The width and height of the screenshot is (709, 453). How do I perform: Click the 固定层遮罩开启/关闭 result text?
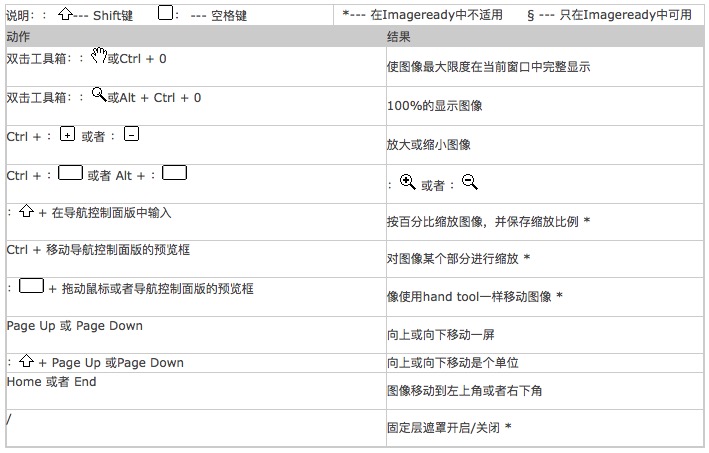pyautogui.click(x=449, y=428)
